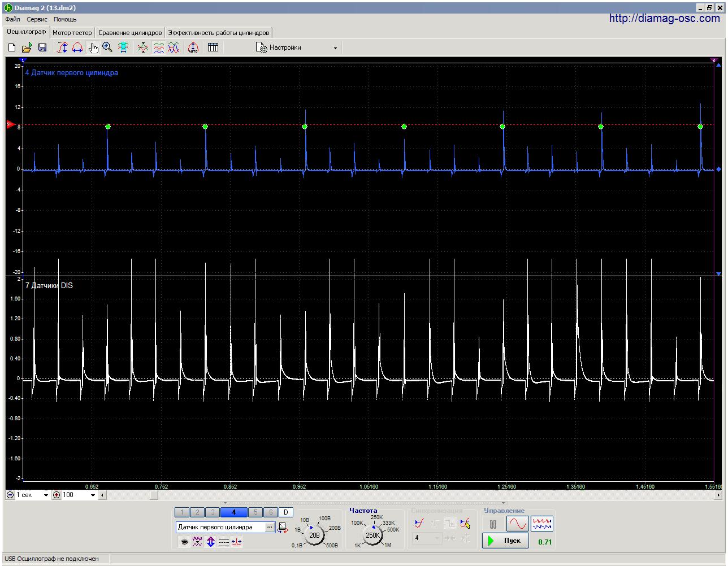Click the purple waveform filter icon below channel name
The height and width of the screenshot is (566, 728).
click(197, 542)
